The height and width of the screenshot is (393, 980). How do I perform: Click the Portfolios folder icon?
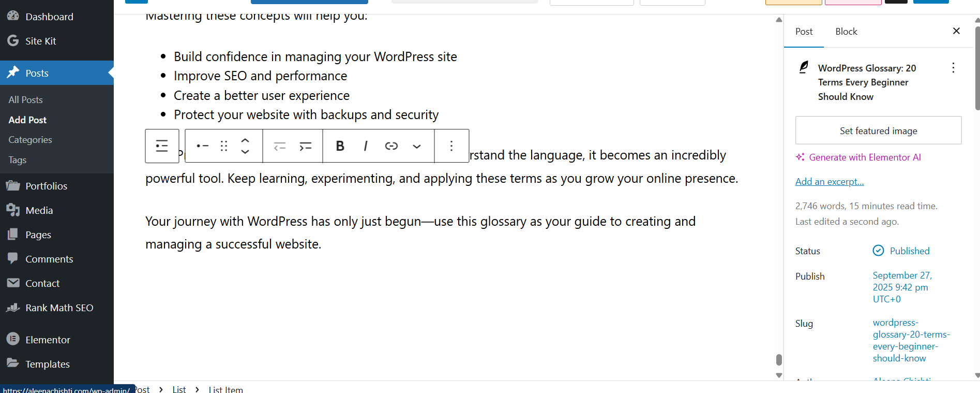coord(13,185)
